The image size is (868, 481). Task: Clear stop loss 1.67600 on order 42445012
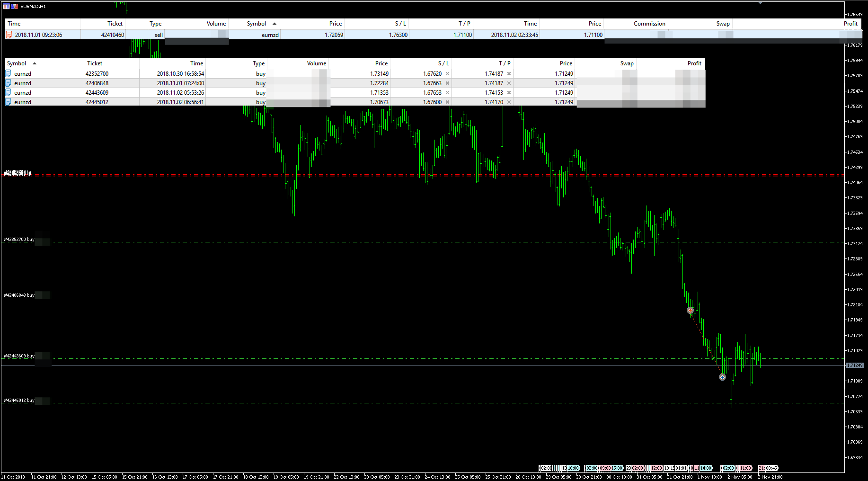click(x=447, y=102)
